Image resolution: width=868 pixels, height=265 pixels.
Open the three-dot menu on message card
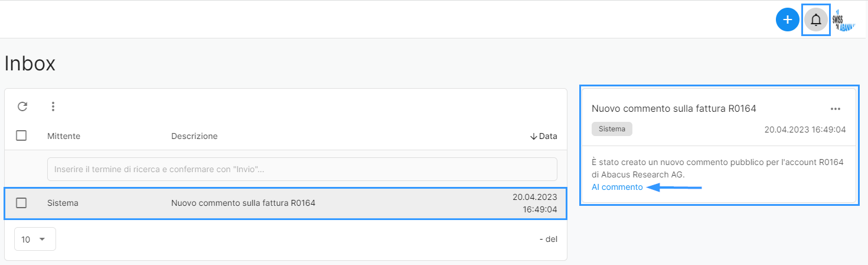(x=835, y=109)
